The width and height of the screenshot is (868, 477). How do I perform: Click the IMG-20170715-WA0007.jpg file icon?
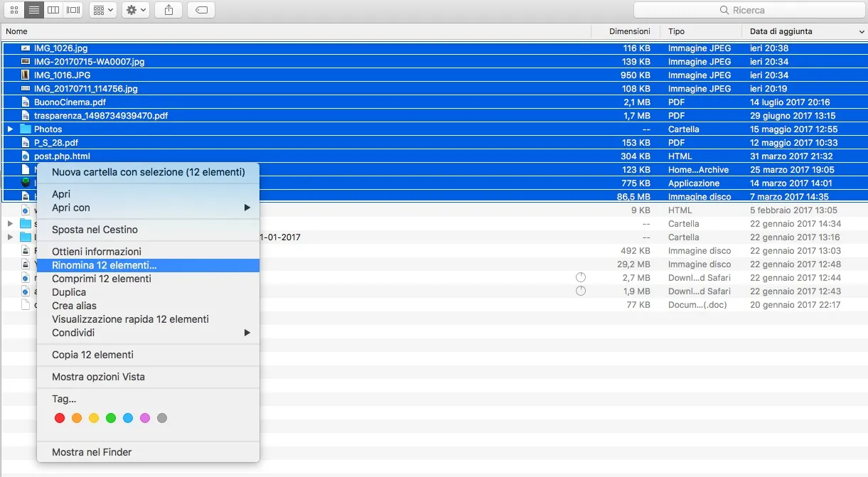pyautogui.click(x=26, y=62)
